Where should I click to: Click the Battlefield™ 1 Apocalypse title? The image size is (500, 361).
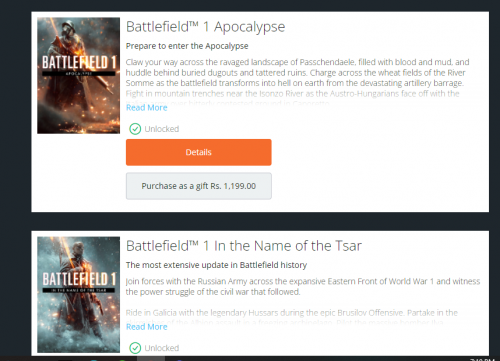click(x=206, y=27)
